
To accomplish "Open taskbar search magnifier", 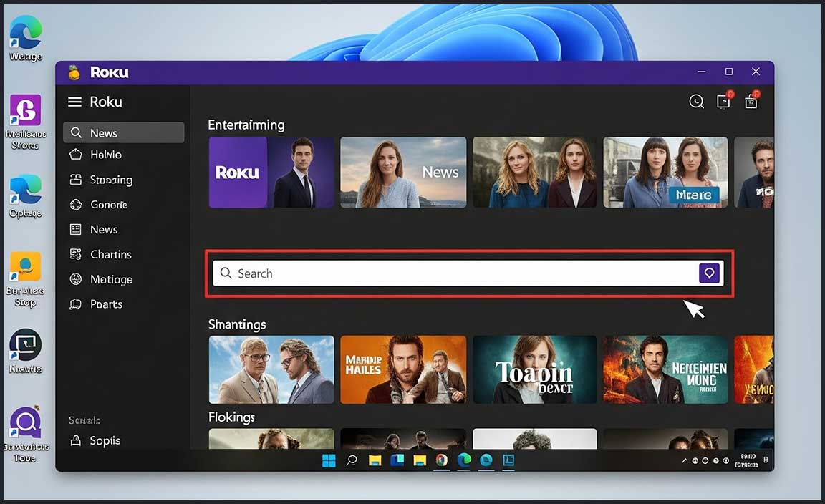I will (x=352, y=461).
